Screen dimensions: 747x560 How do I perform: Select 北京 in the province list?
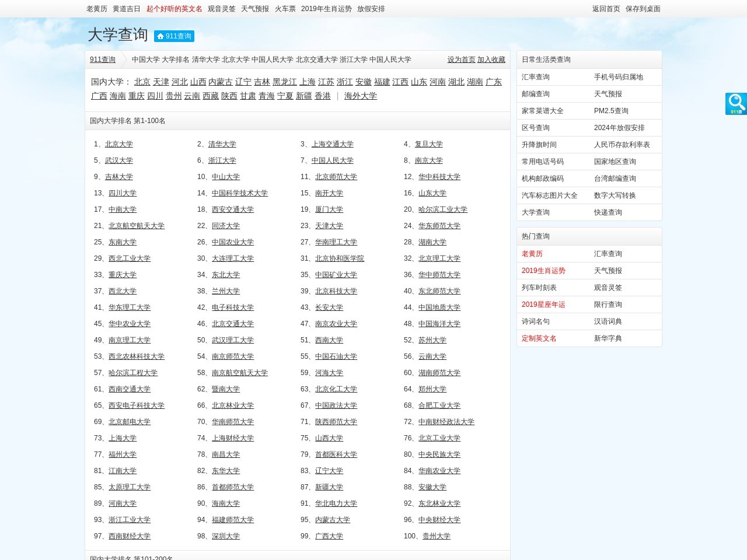click(142, 82)
